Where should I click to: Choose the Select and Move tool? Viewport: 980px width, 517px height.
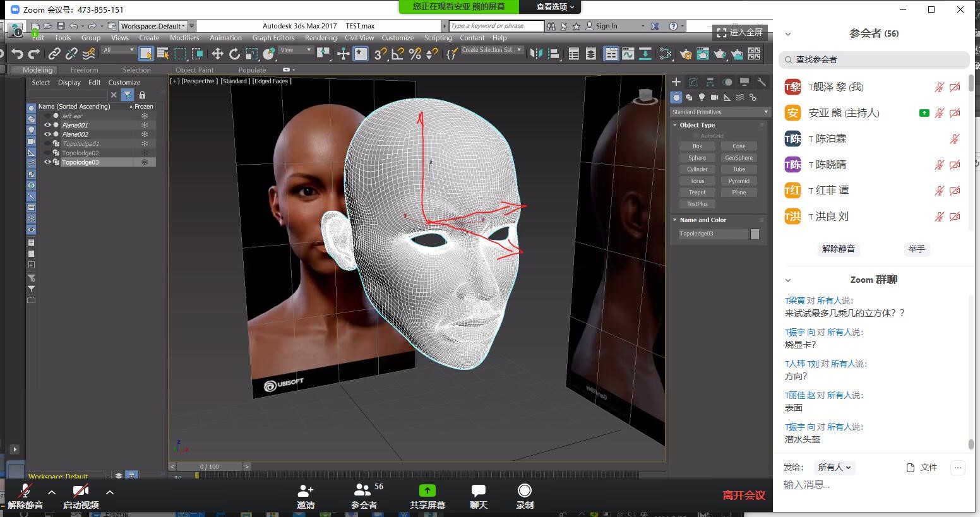pyautogui.click(x=217, y=54)
